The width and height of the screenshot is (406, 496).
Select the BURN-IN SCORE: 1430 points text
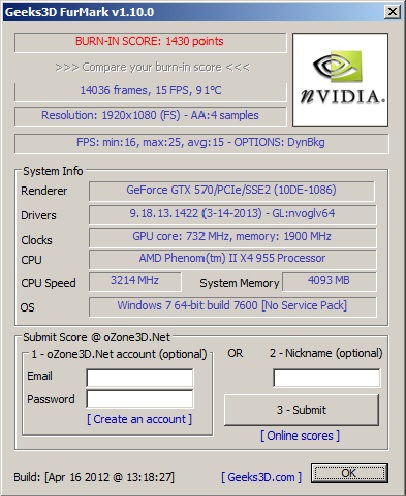[x=149, y=41]
